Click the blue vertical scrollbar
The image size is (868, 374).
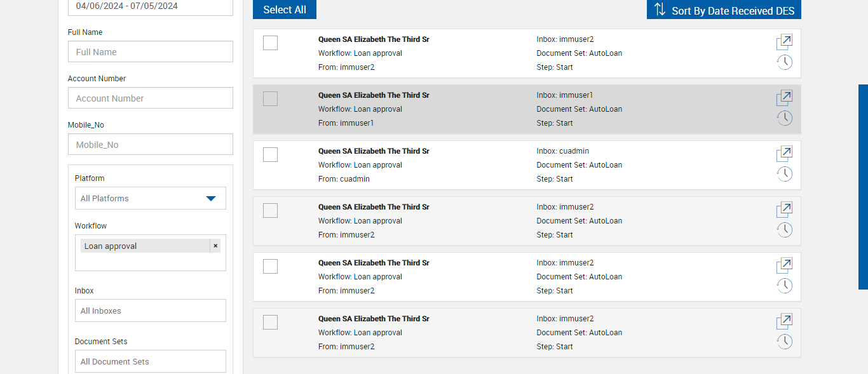tap(863, 187)
